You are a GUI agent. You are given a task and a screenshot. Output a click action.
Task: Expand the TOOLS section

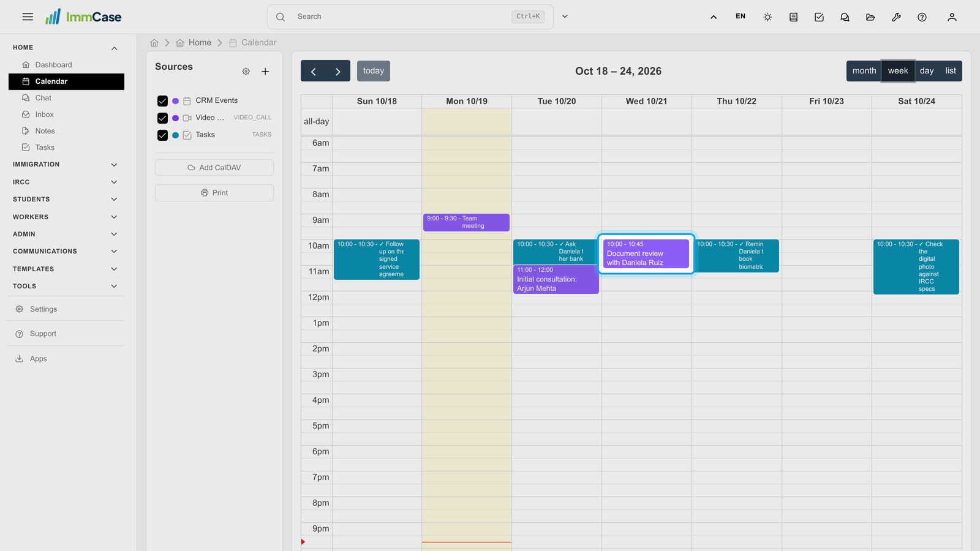66,287
